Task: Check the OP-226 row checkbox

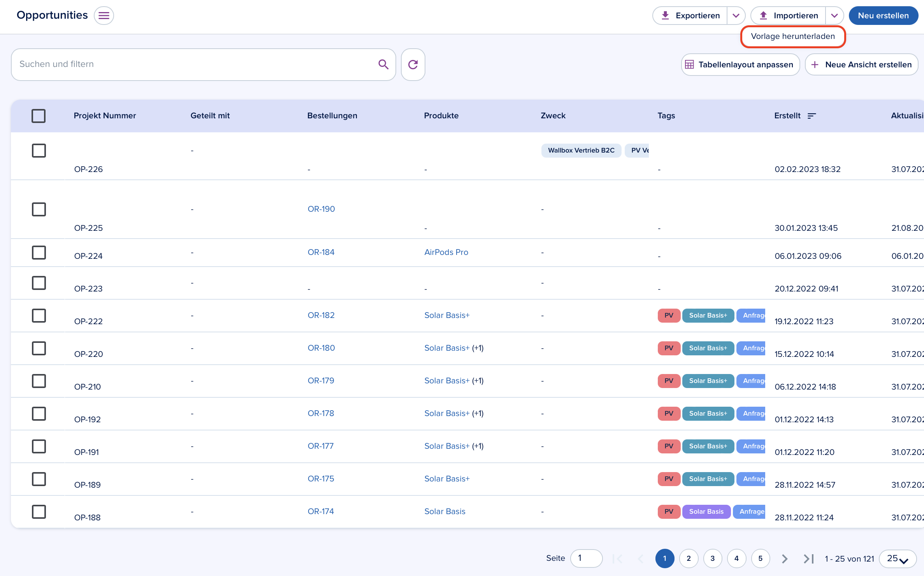Action: 39,150
